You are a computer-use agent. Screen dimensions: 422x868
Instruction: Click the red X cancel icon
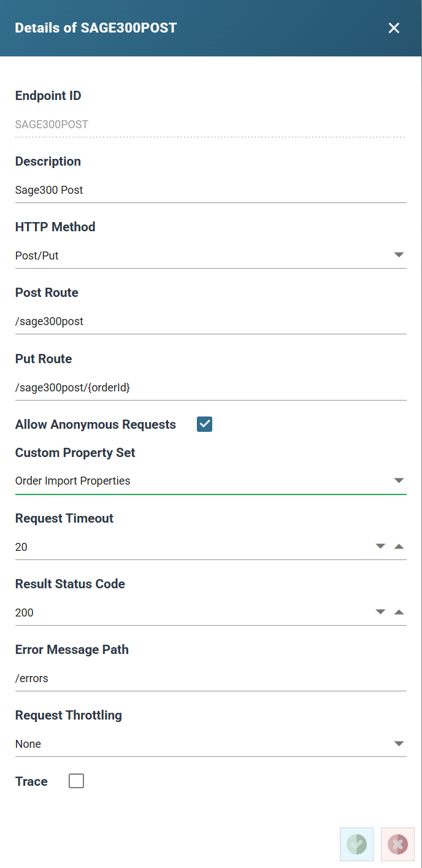point(397,844)
